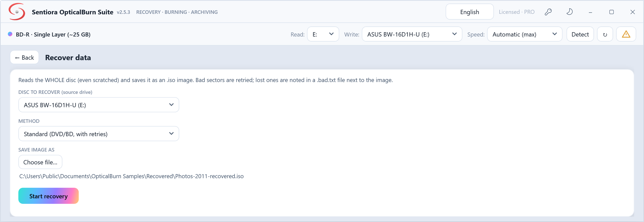Open the English language selector
644x222 pixels.
pyautogui.click(x=470, y=12)
